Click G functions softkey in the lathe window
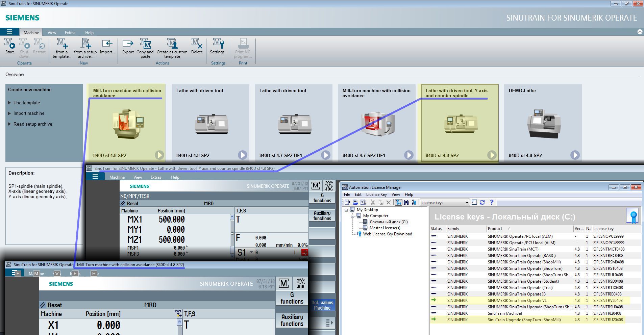644x335 pixels. 322,198
